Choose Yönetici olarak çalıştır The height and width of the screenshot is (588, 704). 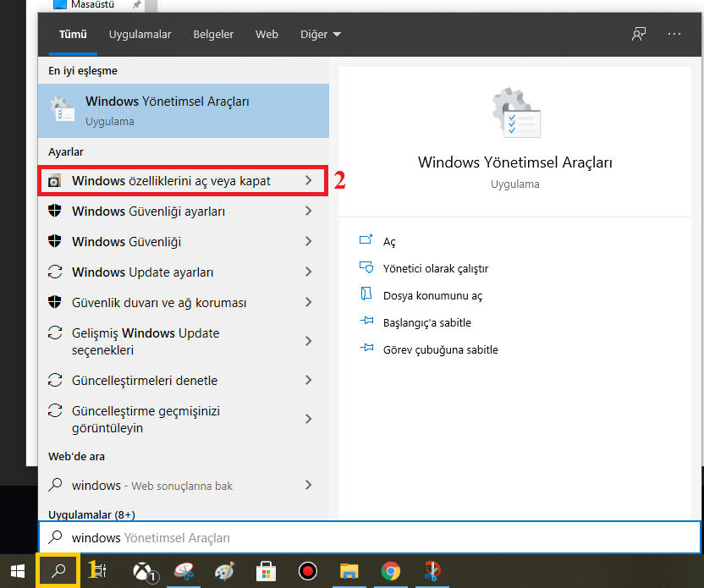(x=436, y=268)
